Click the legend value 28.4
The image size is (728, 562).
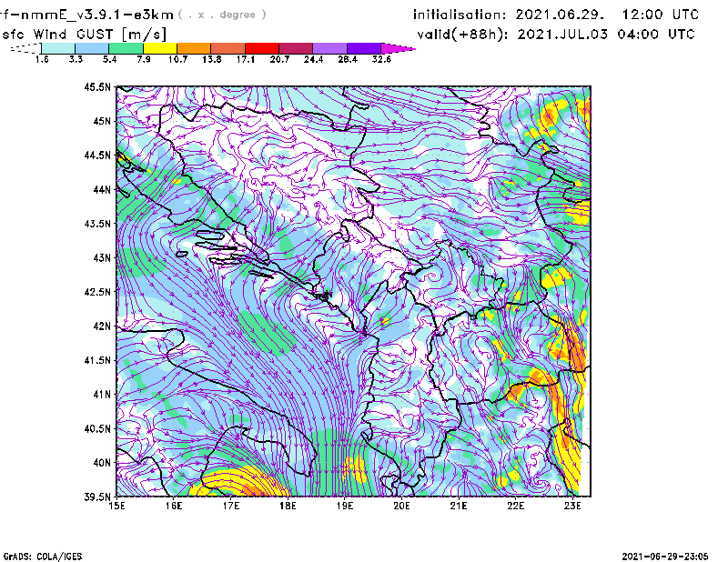pyautogui.click(x=348, y=59)
